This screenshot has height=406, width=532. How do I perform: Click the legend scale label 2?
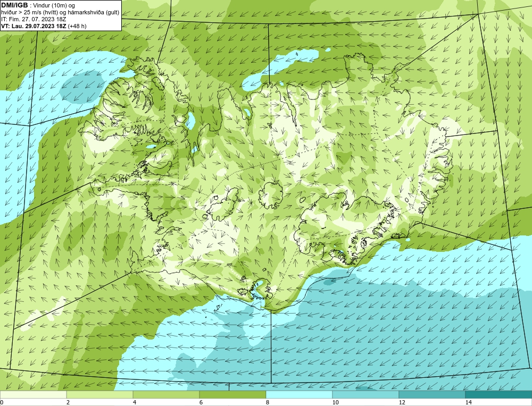click(x=68, y=402)
